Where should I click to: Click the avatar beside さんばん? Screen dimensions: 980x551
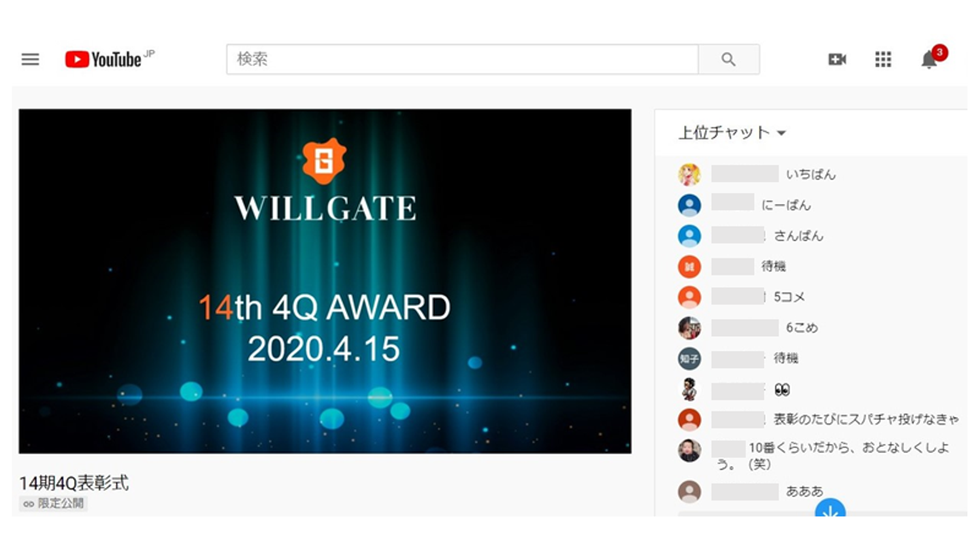[x=689, y=236]
